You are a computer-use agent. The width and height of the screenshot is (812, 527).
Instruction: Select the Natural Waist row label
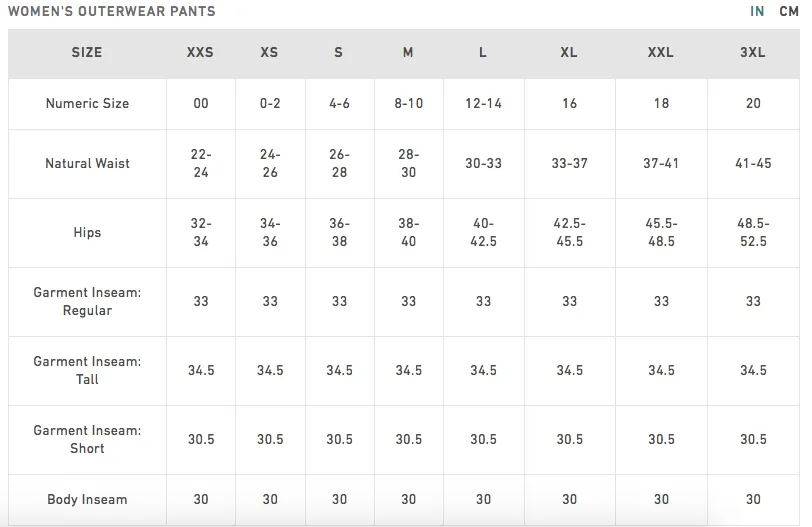point(87,164)
